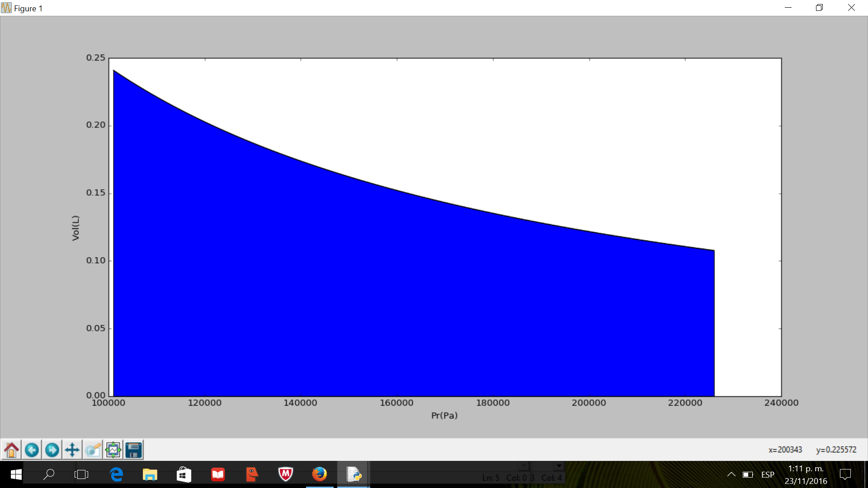Image resolution: width=868 pixels, height=488 pixels.
Task: Click x-axis tick label 120000
Action: click(205, 403)
